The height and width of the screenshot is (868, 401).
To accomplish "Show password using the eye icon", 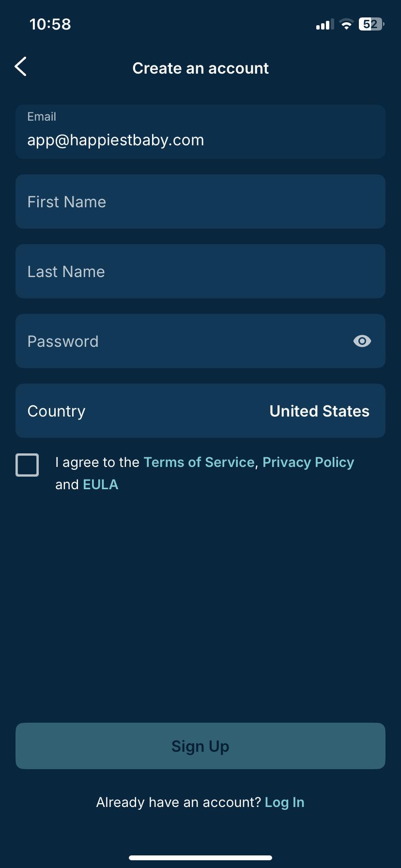I will (x=362, y=341).
